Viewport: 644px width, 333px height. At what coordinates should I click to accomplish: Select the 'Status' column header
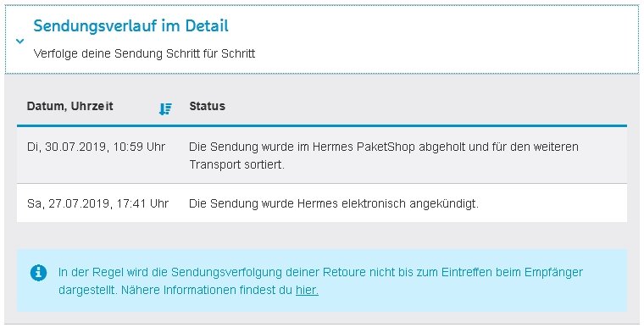207,106
